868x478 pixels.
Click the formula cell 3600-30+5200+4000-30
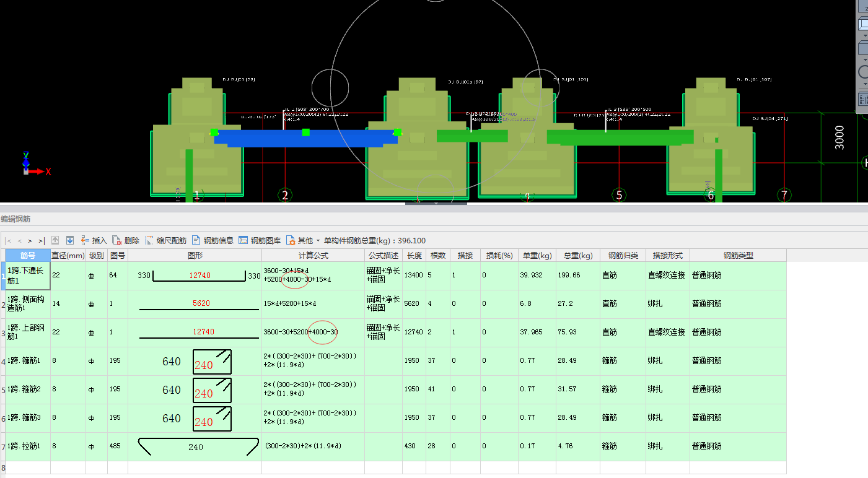(x=313, y=332)
